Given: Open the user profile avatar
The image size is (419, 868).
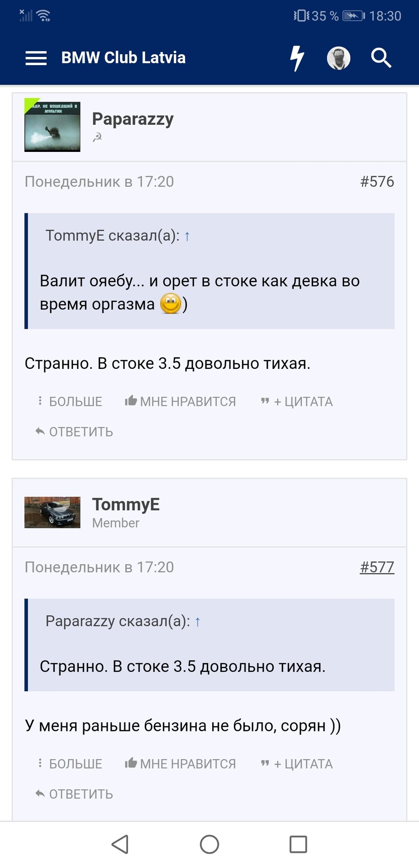Looking at the screenshot, I should (338, 58).
